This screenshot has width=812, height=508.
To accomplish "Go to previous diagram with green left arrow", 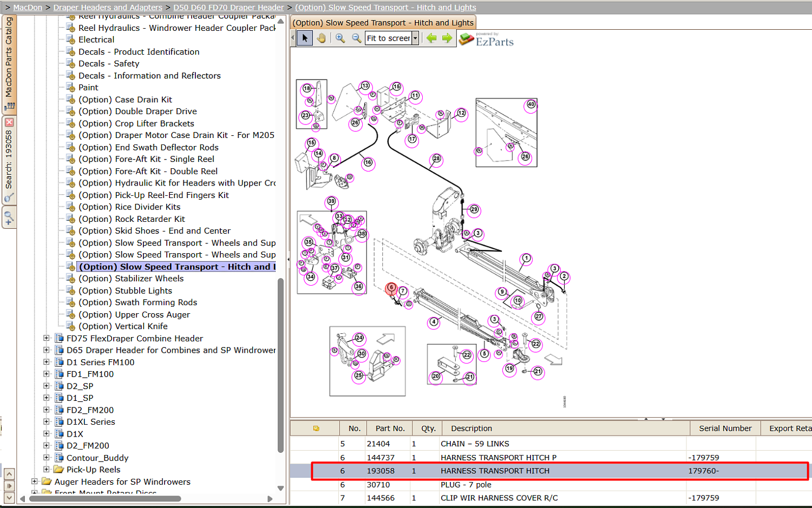I will click(x=431, y=38).
